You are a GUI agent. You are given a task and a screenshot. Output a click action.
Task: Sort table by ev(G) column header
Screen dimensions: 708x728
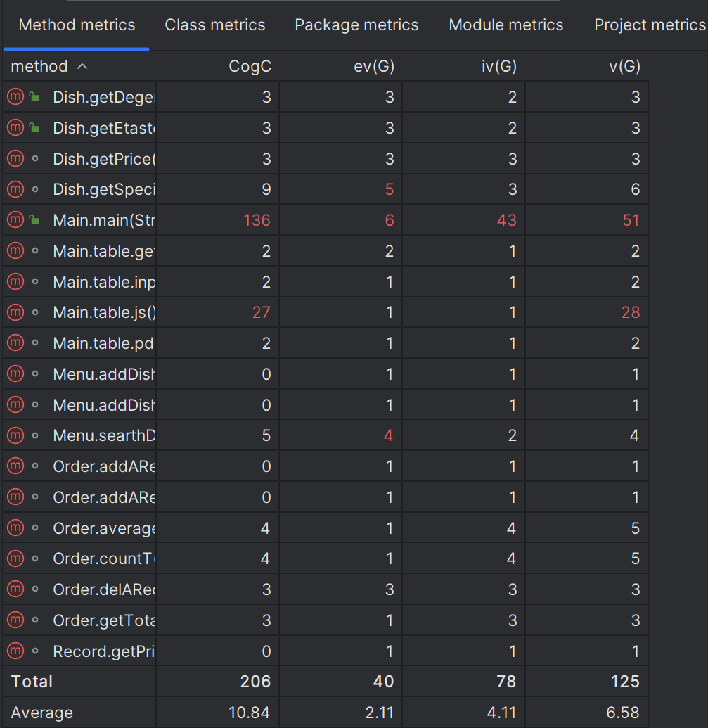point(374,66)
